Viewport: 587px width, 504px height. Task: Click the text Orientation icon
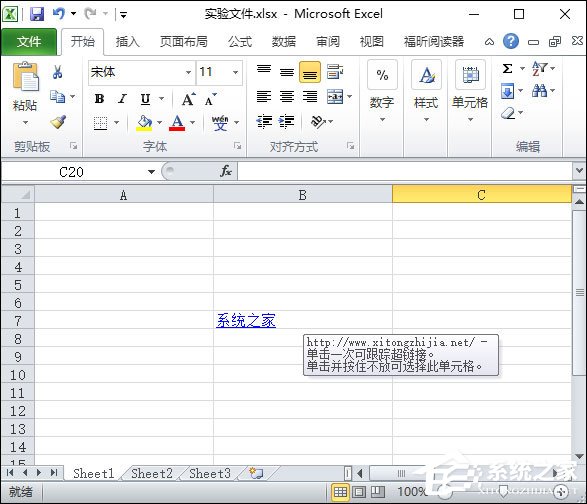point(318,122)
